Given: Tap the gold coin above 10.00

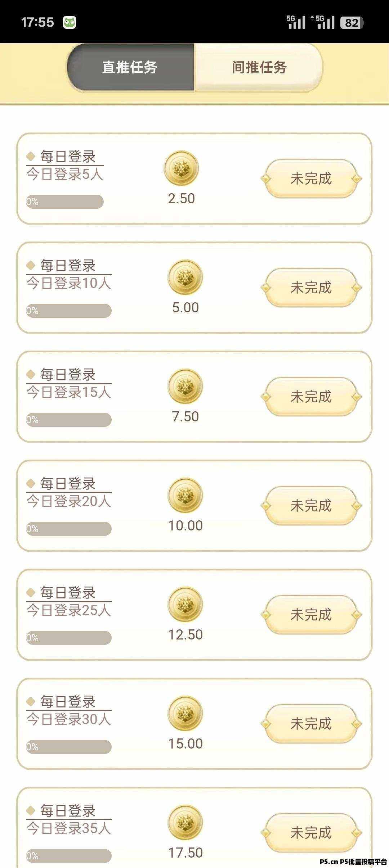Looking at the screenshot, I should click(x=185, y=496).
